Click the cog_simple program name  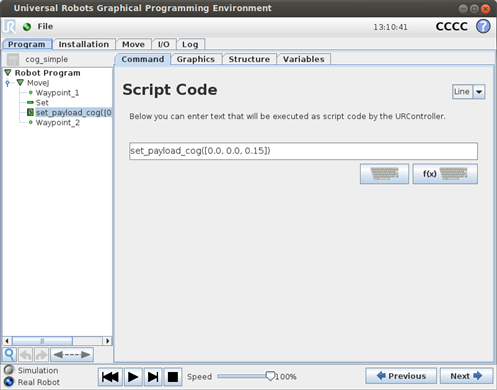pos(47,59)
